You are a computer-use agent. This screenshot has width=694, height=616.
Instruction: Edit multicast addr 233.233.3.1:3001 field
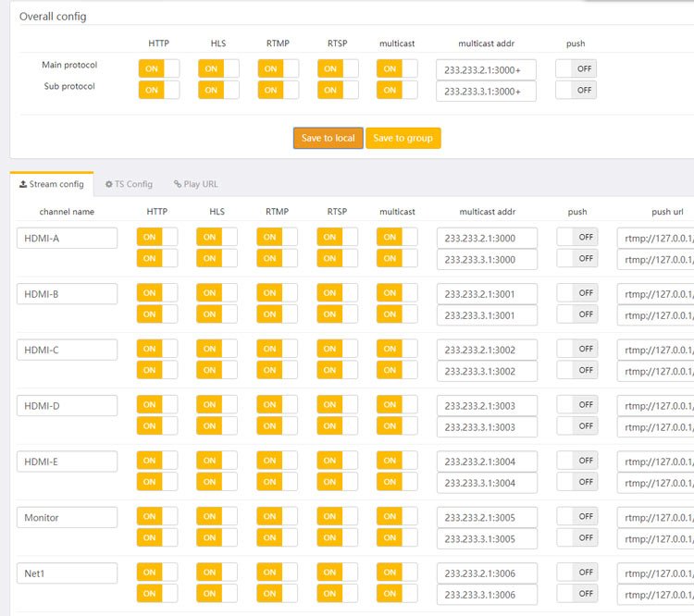coord(487,315)
